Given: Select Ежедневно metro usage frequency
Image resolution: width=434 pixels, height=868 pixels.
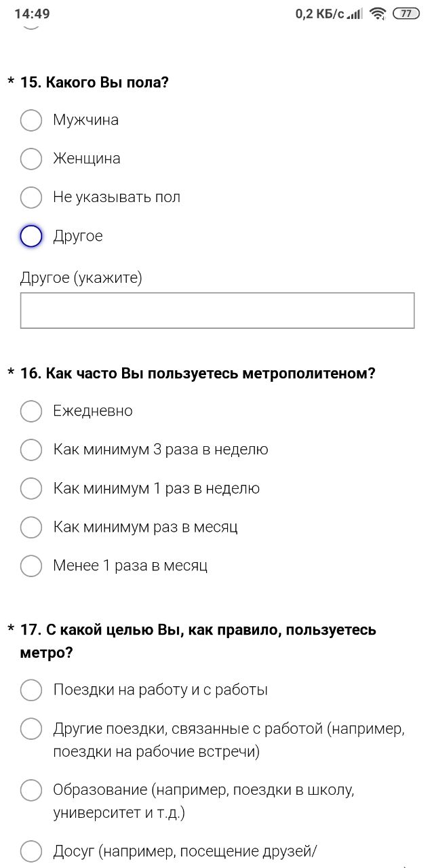Looking at the screenshot, I should coord(31,411).
